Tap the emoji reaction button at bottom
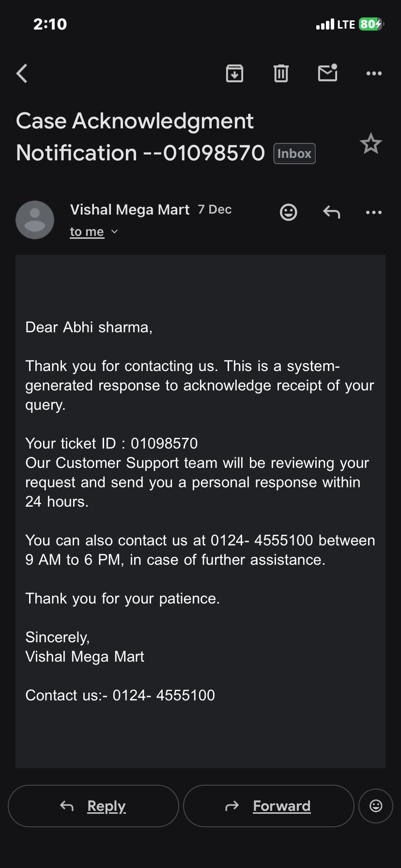Screen dimensions: 401x868 tap(376, 806)
